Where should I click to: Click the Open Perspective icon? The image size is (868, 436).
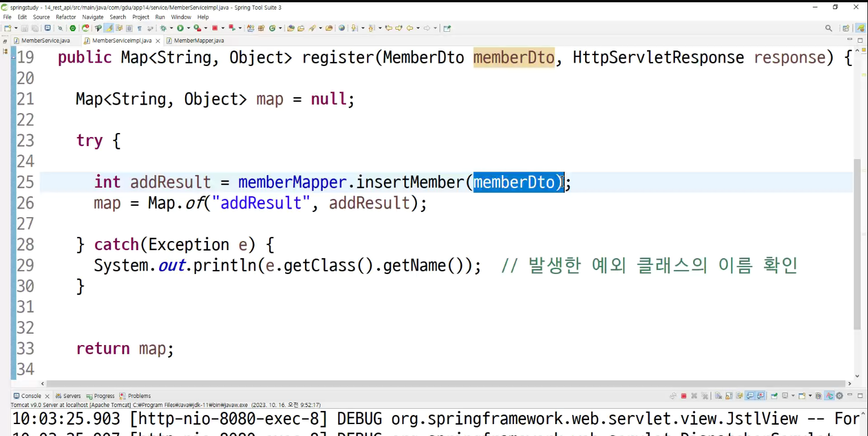[x=846, y=28]
